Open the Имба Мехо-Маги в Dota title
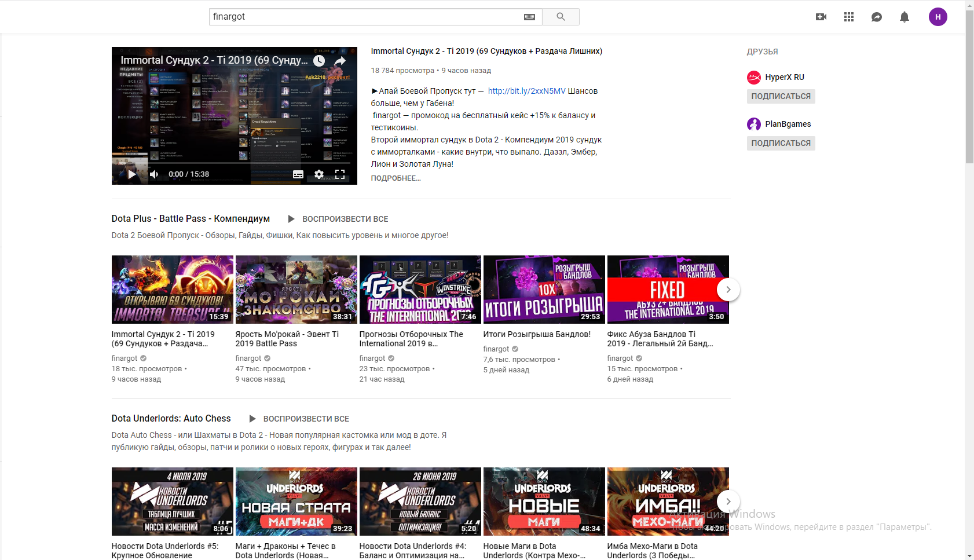This screenshot has height=560, width=974. 653,551
